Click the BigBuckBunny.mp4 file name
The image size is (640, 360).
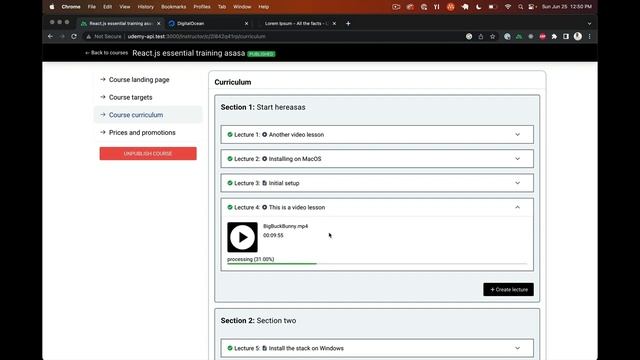[x=285, y=226]
